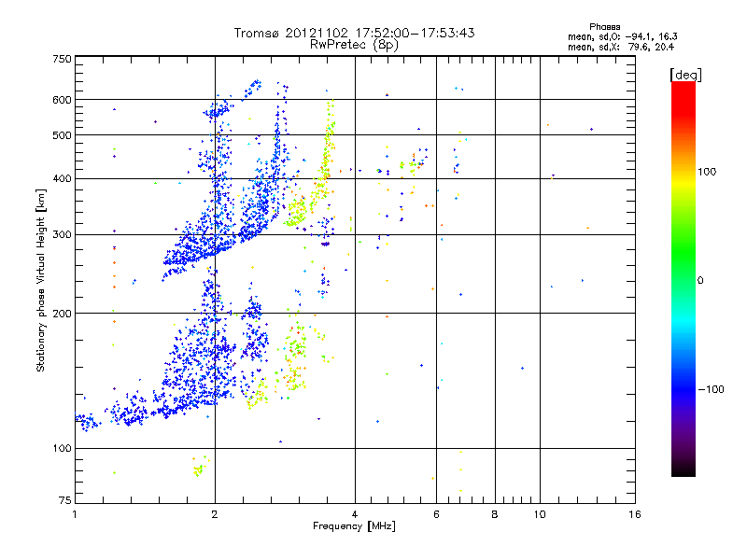Image resolution: width=747 pixels, height=560 pixels.
Task: Select the 'RwPretec (8p)' subtitle
Action: [x=354, y=45]
